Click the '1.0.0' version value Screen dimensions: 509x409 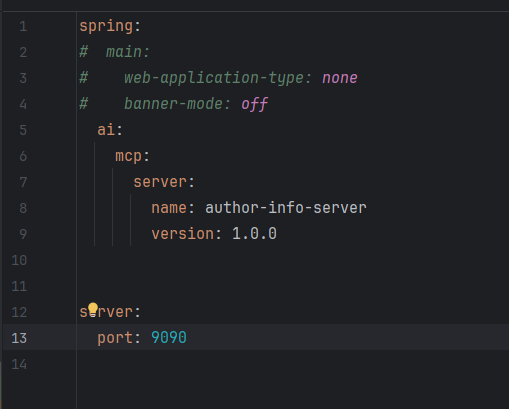click(x=254, y=234)
